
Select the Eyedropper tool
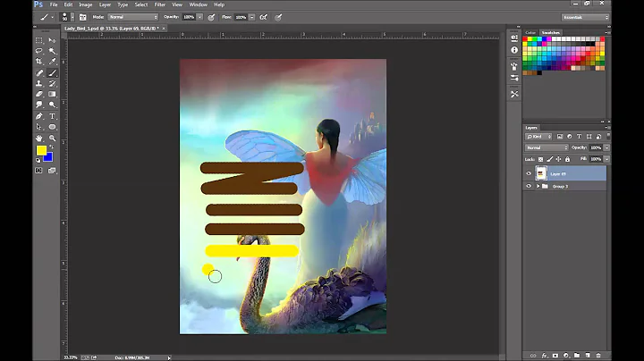point(52,62)
